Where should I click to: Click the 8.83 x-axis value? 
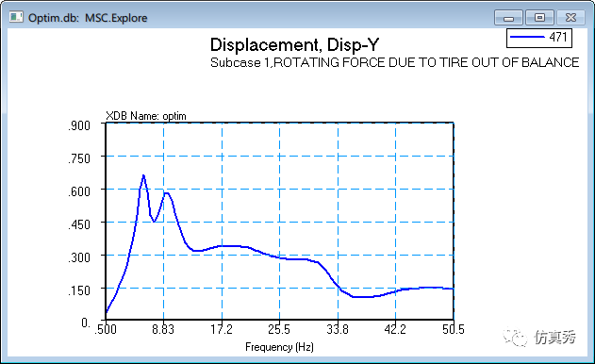click(163, 329)
